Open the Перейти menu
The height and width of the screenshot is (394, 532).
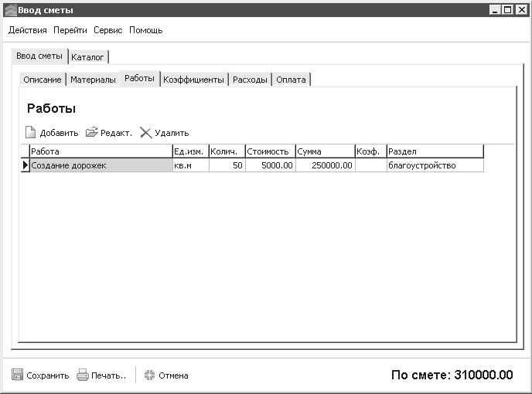coord(71,30)
